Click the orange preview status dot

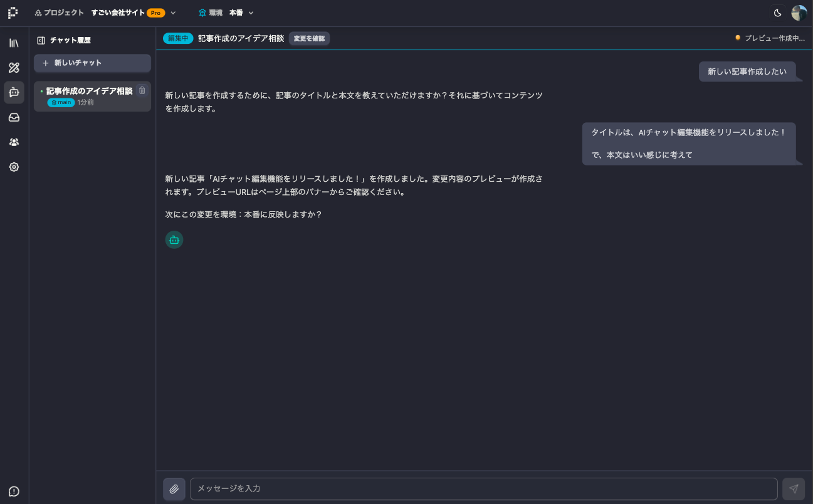(x=738, y=38)
